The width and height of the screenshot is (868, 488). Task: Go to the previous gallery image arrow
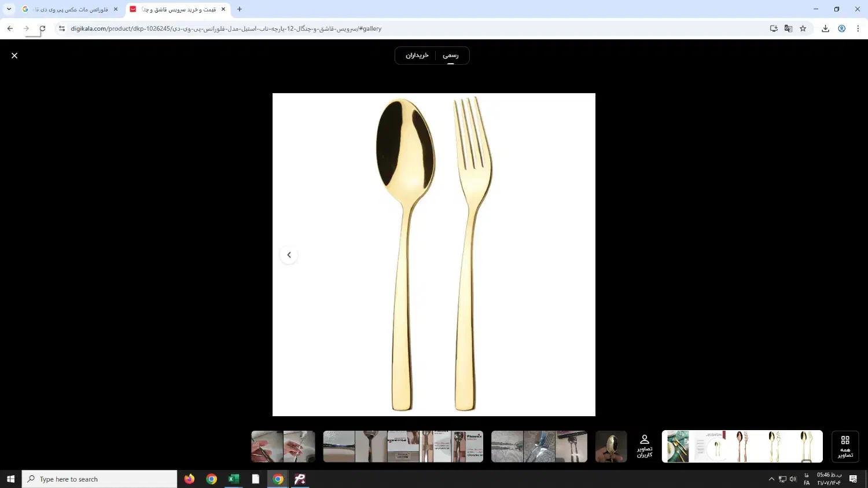pos(289,255)
